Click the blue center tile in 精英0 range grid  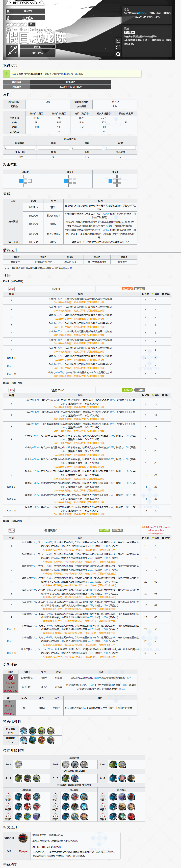[x=21, y=181]
